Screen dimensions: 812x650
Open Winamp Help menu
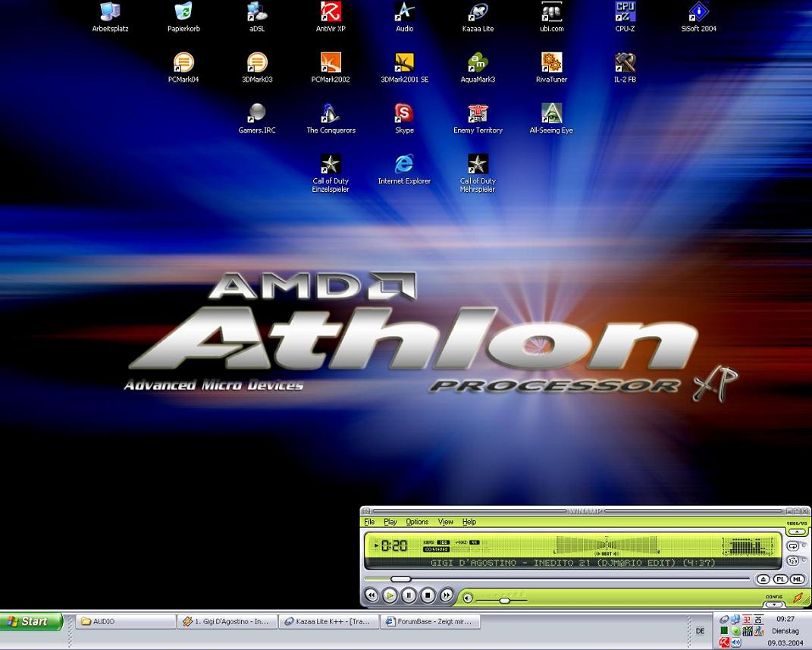469,522
